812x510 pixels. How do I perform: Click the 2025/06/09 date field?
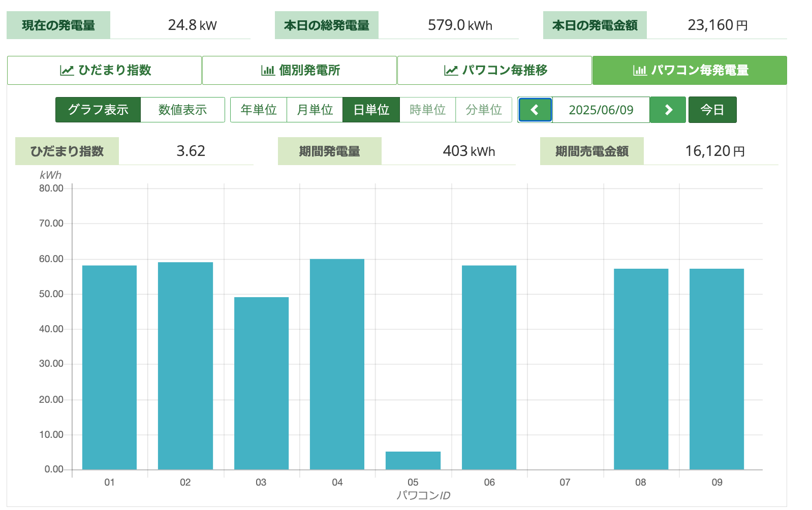[x=601, y=110]
